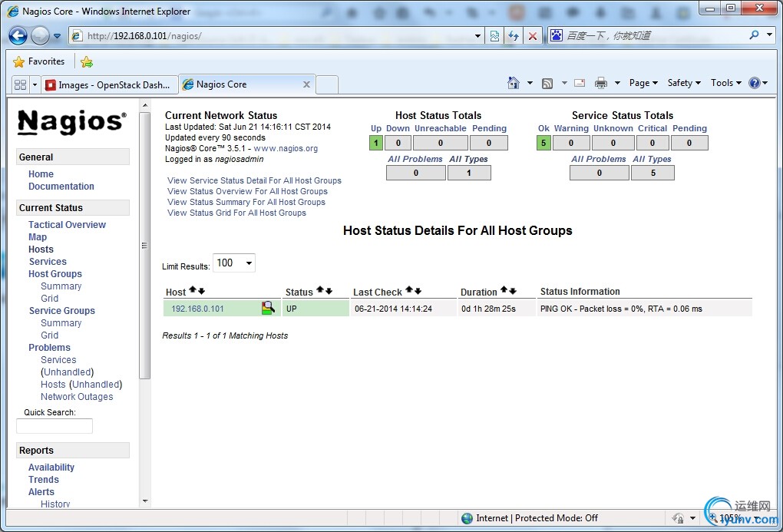Click the search magnifier icon
This screenshot has width=783, height=532.
[754, 35]
